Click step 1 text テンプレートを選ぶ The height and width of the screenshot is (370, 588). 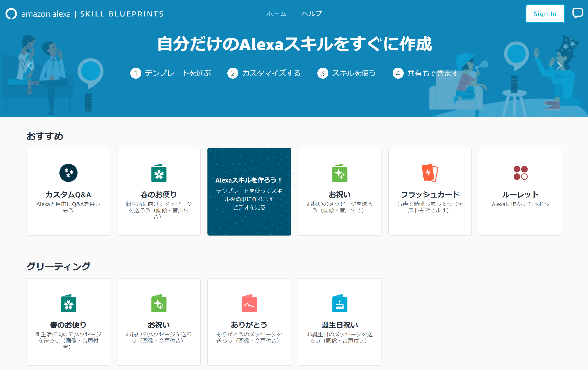click(178, 73)
